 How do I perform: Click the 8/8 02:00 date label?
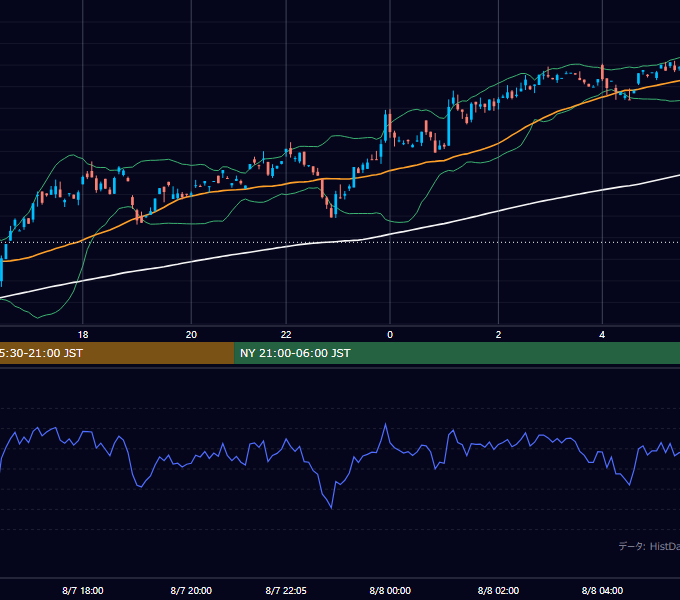coord(498,590)
